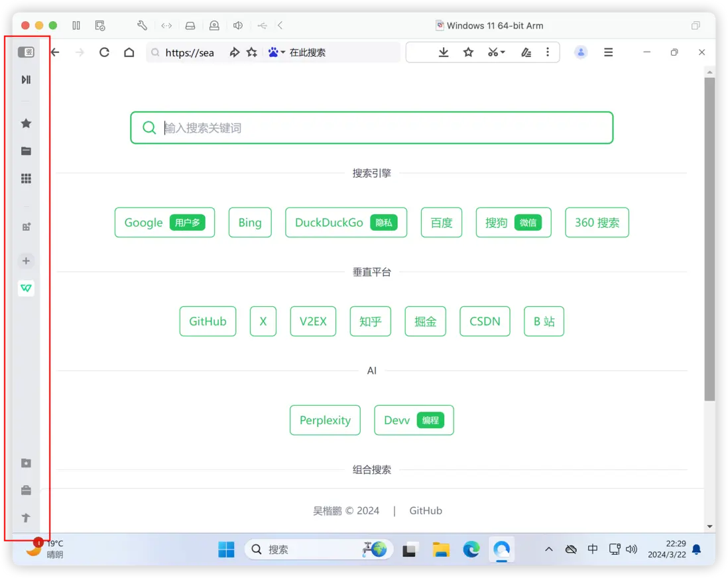Viewport: 728px width, 578px height.
Task: Click the add-extensions icon in the sidebar
Action: [x=26, y=227]
